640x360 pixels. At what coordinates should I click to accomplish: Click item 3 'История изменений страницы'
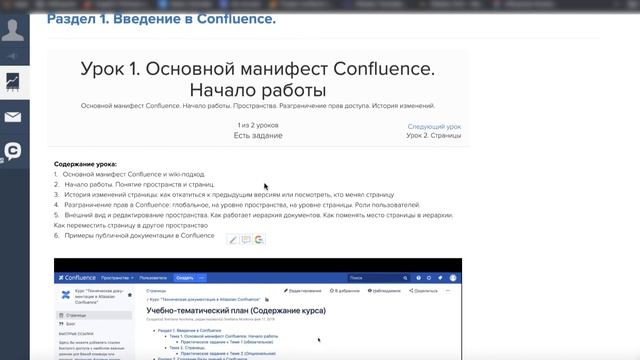click(x=229, y=195)
